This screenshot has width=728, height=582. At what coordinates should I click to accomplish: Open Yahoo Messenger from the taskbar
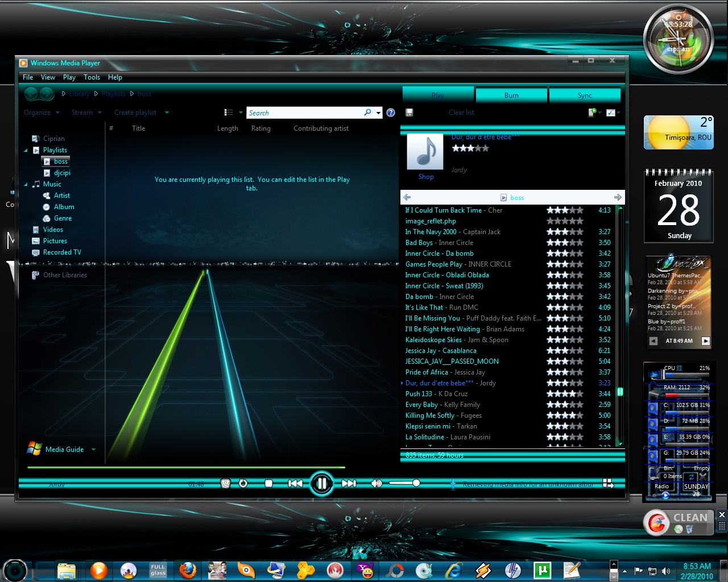click(x=365, y=569)
